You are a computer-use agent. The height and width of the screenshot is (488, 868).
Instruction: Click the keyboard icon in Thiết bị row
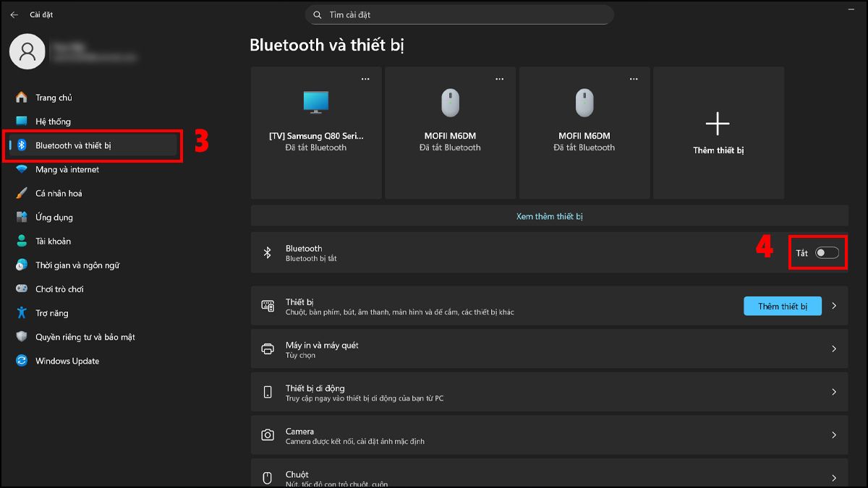click(x=268, y=307)
